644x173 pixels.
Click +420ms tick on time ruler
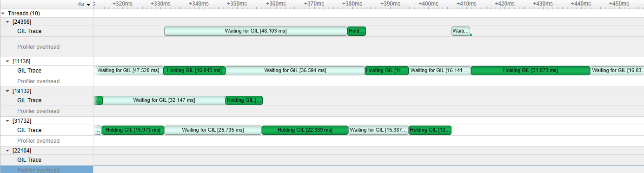click(x=505, y=4)
